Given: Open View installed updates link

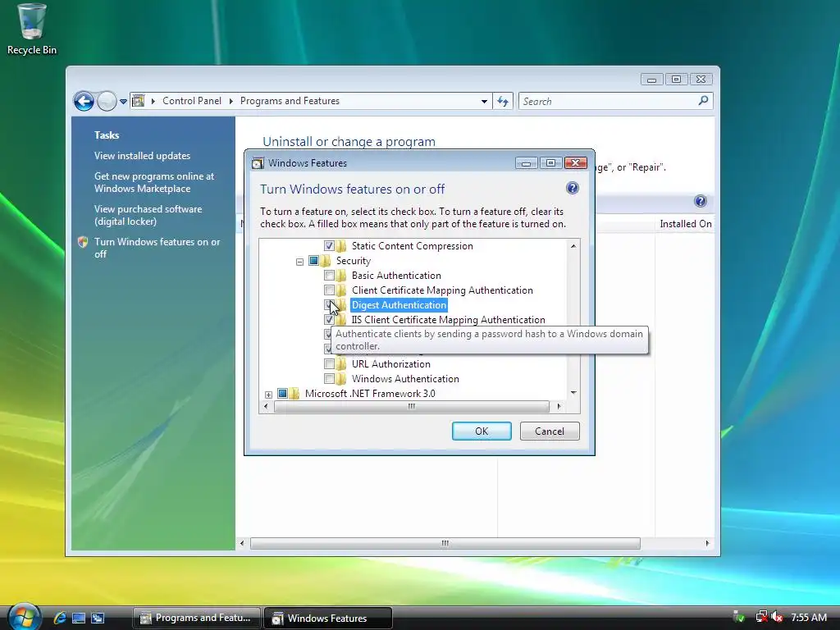Looking at the screenshot, I should (142, 156).
